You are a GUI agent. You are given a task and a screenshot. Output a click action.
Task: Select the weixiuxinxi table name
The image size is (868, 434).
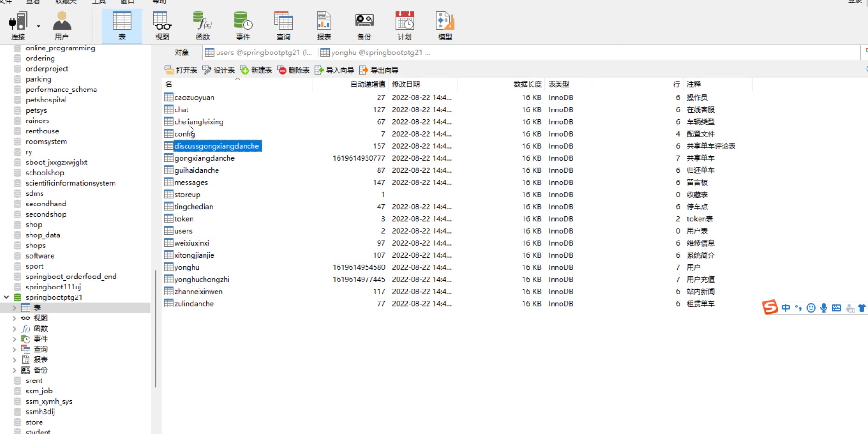[x=192, y=243]
